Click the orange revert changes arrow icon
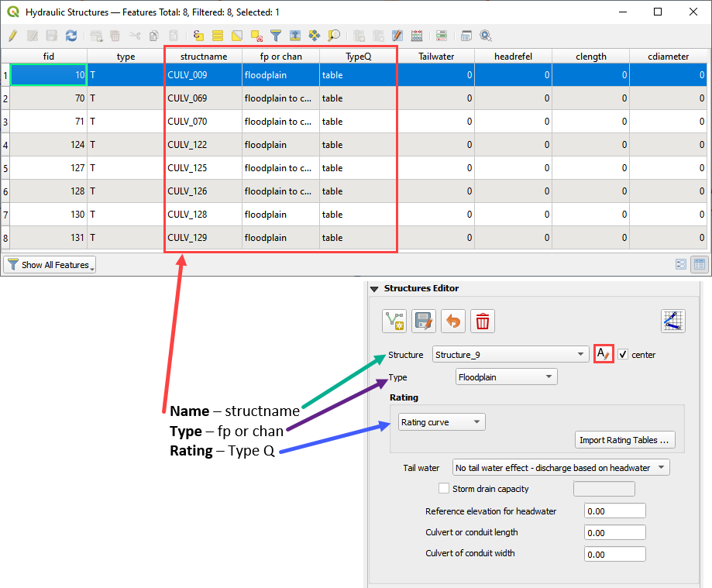Image resolution: width=712 pixels, height=588 pixels. pos(453,321)
